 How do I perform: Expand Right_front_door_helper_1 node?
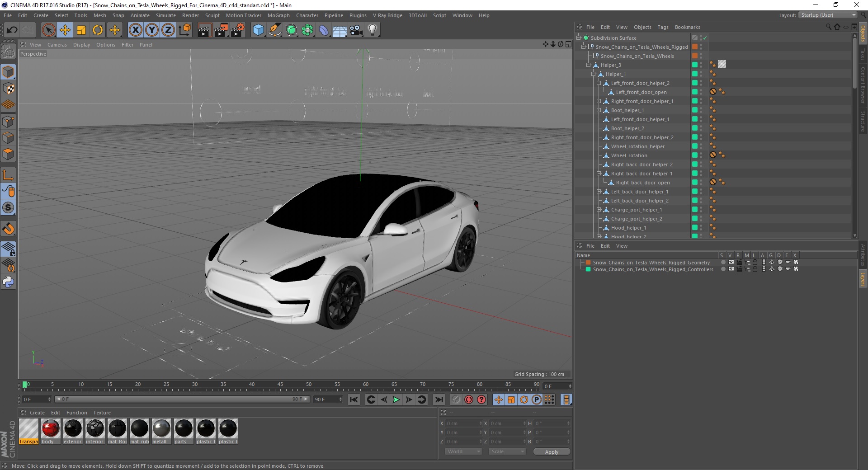599,101
